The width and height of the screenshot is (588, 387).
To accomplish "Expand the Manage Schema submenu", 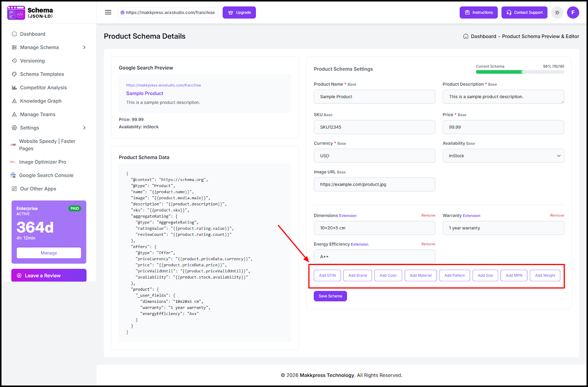I will point(84,47).
